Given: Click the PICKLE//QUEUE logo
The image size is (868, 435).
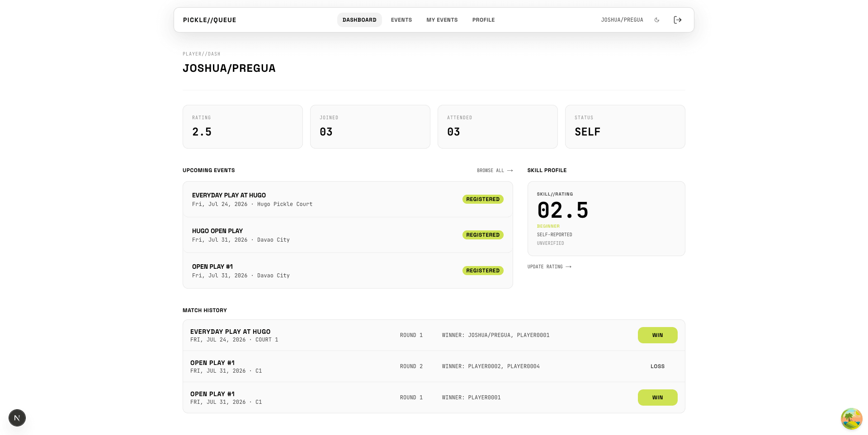Looking at the screenshot, I should tap(210, 20).
